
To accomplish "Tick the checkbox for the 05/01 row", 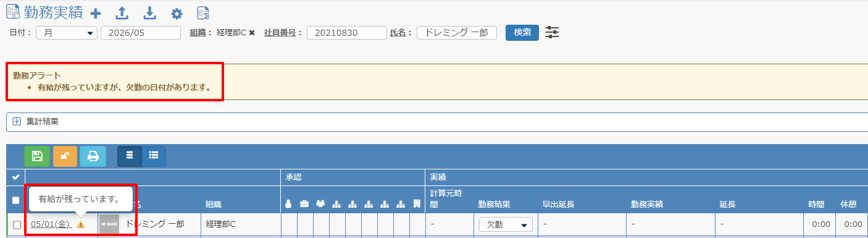I will tap(17, 224).
